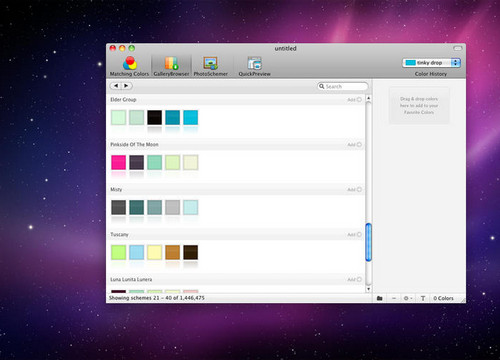Click the Luna Lunita Lunera title

click(x=131, y=280)
